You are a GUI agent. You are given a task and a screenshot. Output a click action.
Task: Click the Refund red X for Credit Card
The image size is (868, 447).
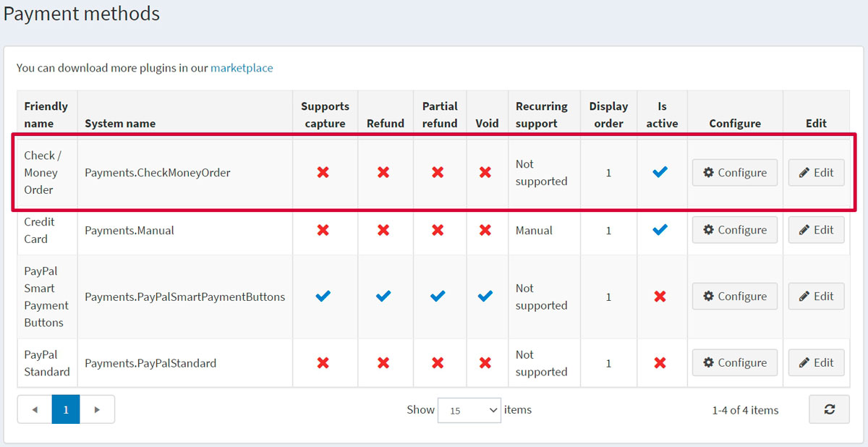(383, 230)
